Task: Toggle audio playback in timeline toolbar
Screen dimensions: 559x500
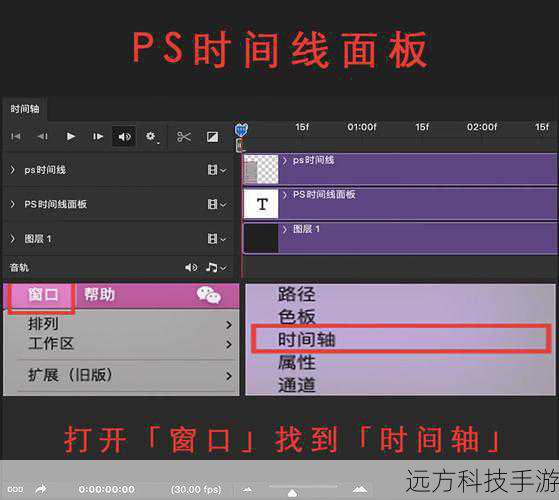Action: click(x=124, y=136)
